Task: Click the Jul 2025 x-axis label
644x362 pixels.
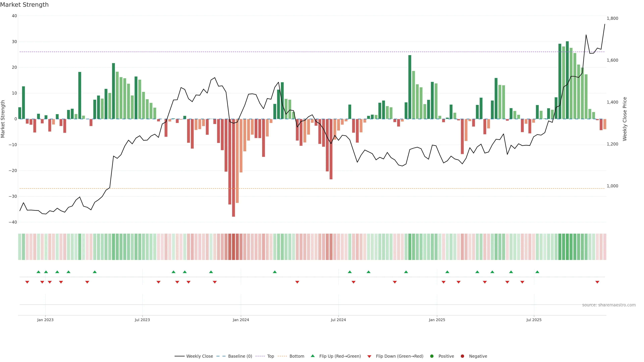Action: coord(534,320)
